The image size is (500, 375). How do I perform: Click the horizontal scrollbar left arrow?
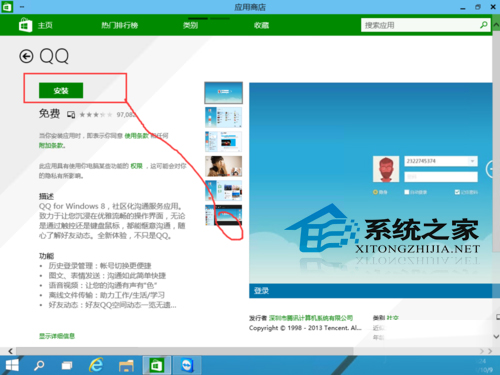click(10, 351)
